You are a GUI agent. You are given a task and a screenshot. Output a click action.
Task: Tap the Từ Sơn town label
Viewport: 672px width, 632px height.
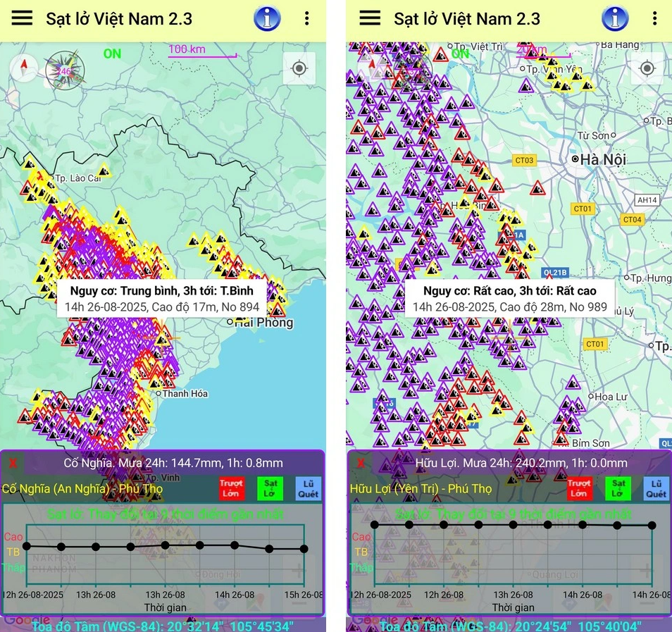[593, 135]
